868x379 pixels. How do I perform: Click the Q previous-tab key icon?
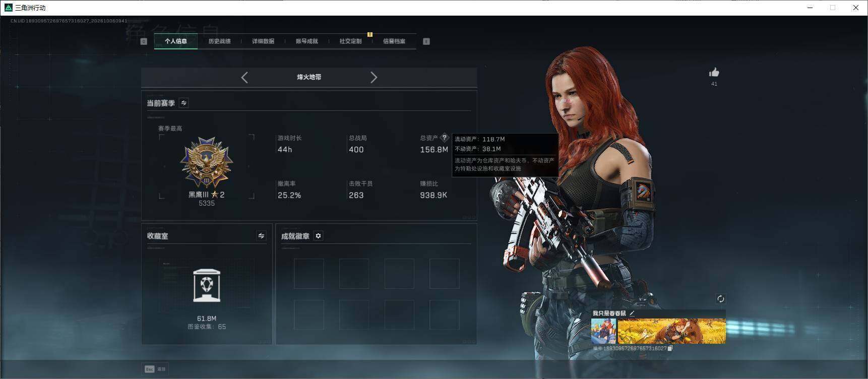coord(144,41)
